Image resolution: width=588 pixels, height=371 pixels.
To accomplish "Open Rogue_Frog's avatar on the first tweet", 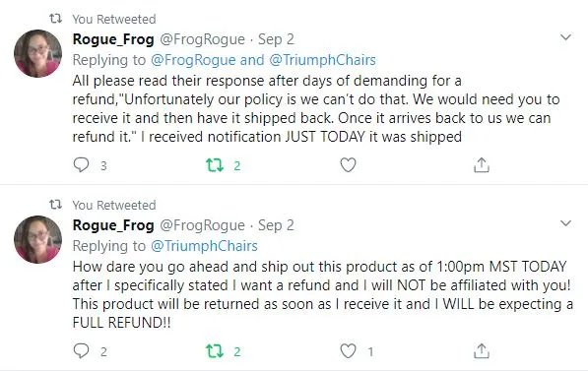I will [x=37, y=53].
